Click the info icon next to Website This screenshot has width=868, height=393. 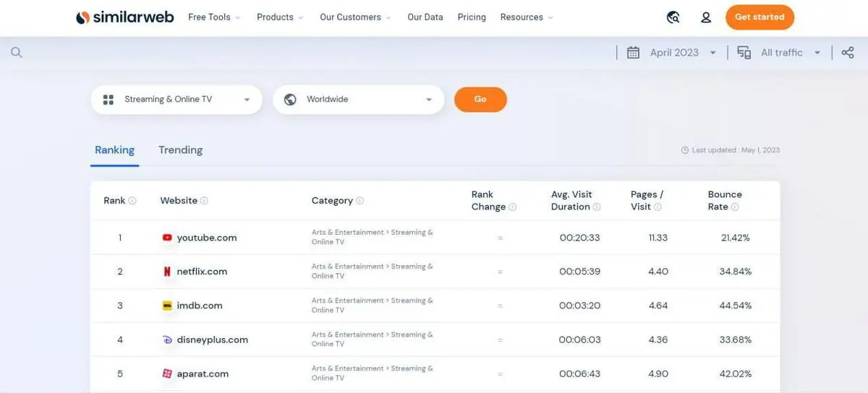pos(204,201)
